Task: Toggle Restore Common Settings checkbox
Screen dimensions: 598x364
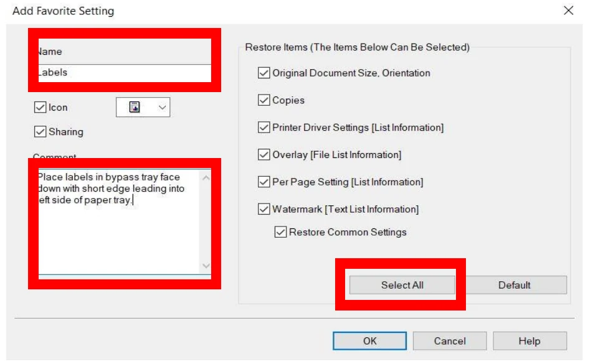Action: pyautogui.click(x=280, y=232)
